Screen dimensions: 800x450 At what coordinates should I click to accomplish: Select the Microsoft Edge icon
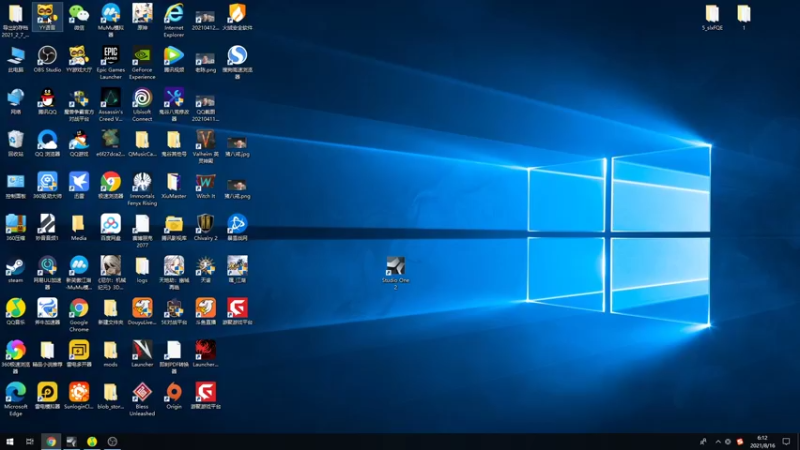click(15, 399)
